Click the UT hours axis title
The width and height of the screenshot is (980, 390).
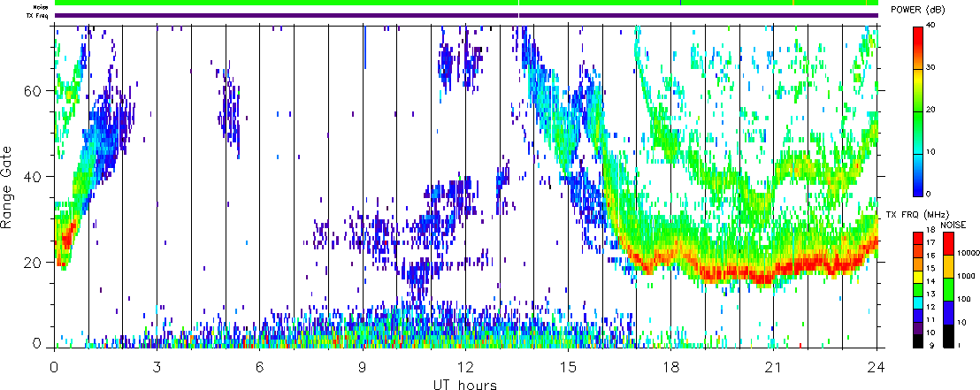click(x=465, y=384)
